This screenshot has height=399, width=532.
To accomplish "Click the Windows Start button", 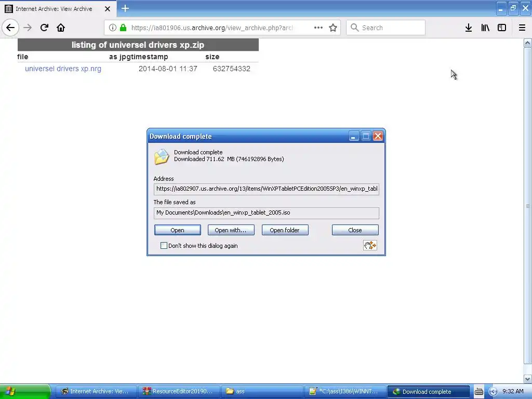I will 25,392.
